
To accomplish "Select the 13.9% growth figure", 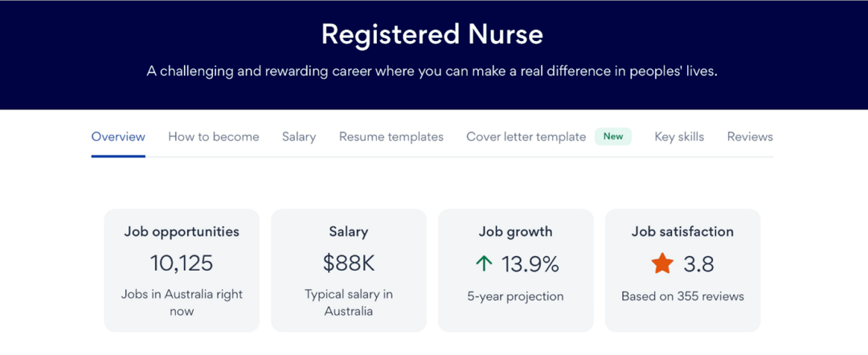I will (x=530, y=264).
